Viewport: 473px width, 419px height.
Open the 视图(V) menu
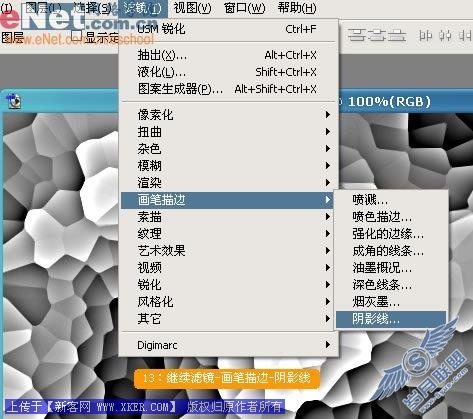(x=192, y=7)
